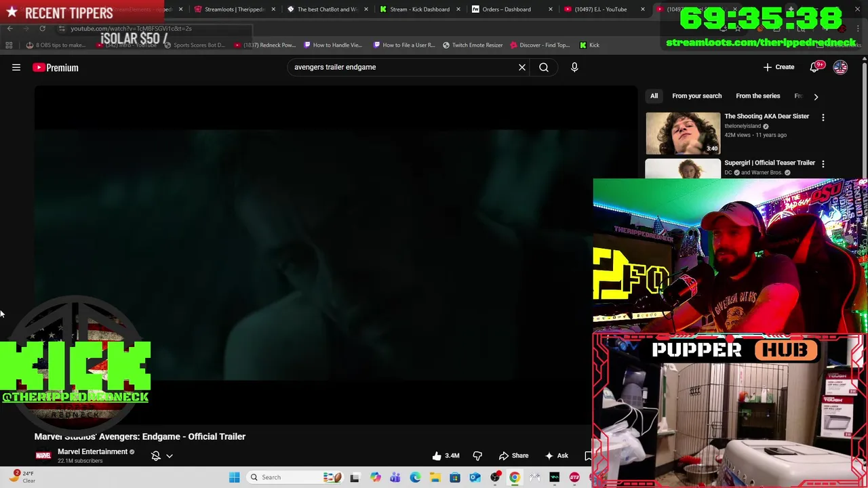Open the account avatar menu
The image size is (868, 488).
coord(840,67)
